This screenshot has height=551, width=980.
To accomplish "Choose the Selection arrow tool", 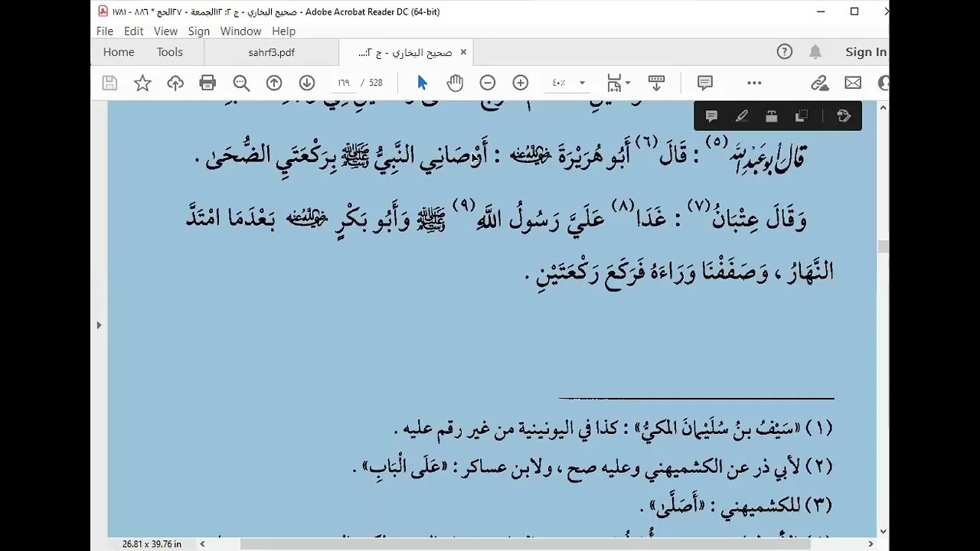I will (422, 83).
